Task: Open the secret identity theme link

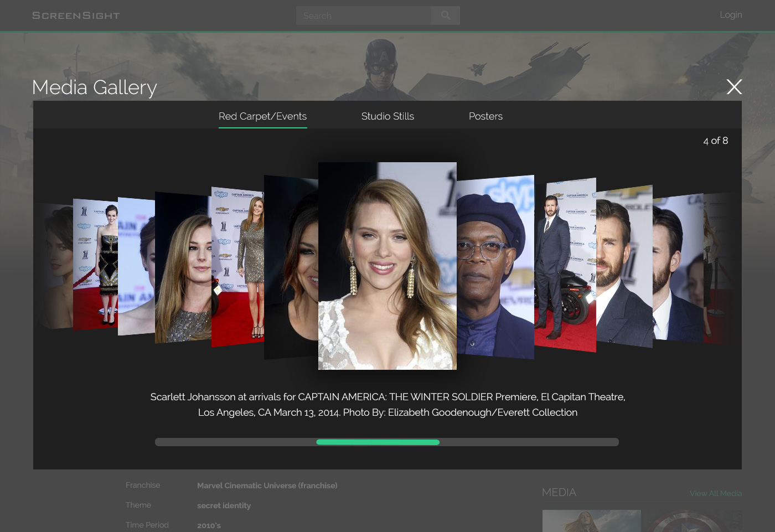Action: [224, 505]
